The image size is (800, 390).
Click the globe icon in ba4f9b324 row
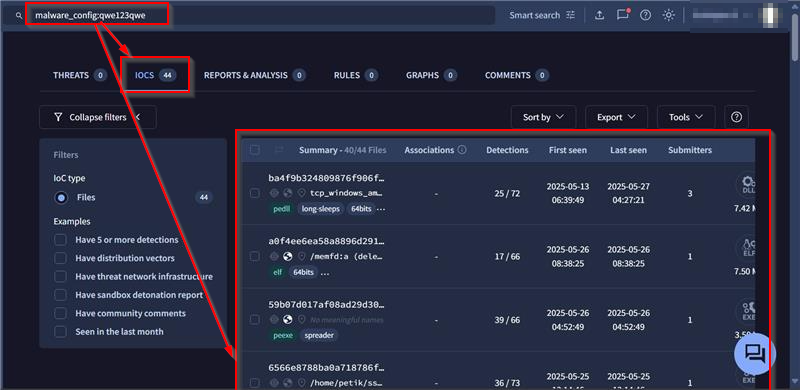pos(288,193)
